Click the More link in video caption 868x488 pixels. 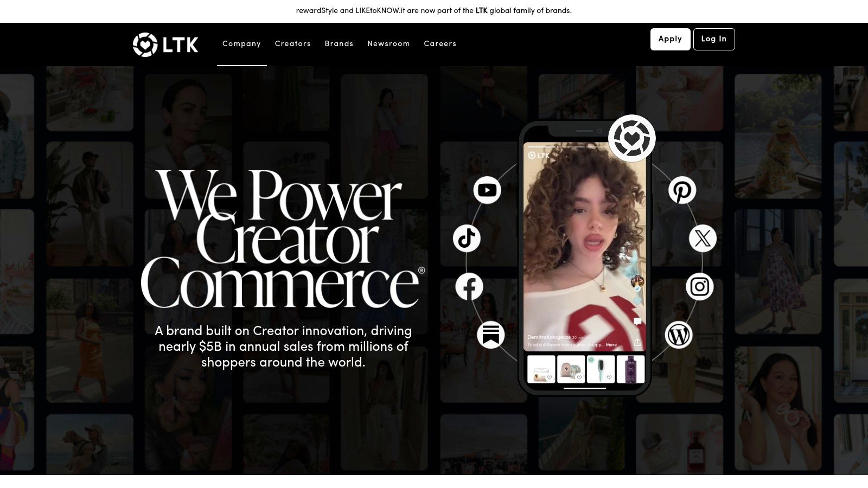[611, 345]
